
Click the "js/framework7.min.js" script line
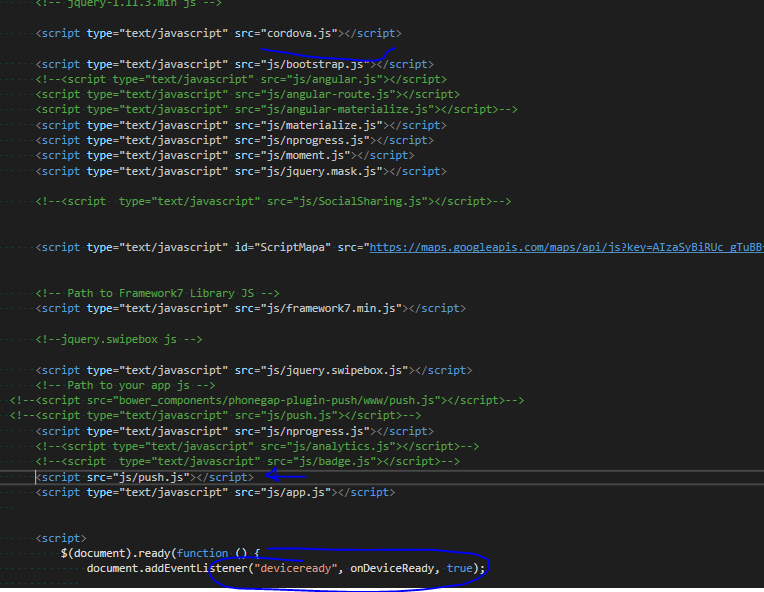251,308
